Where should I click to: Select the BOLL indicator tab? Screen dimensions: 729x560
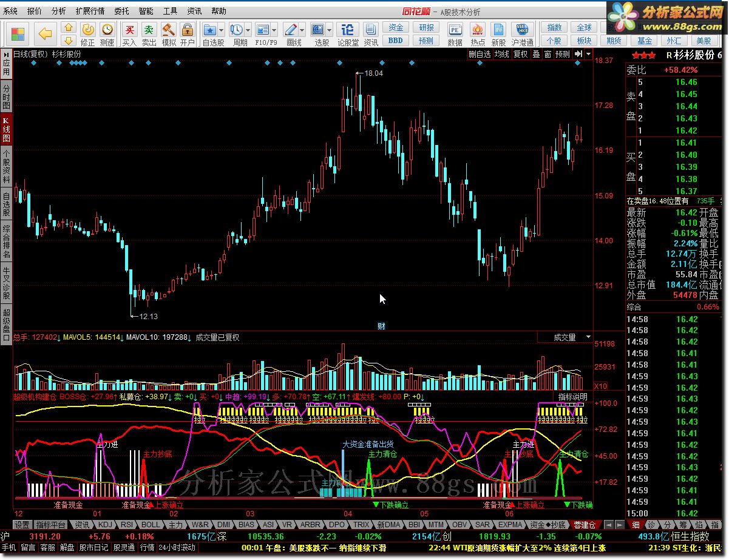point(151,524)
